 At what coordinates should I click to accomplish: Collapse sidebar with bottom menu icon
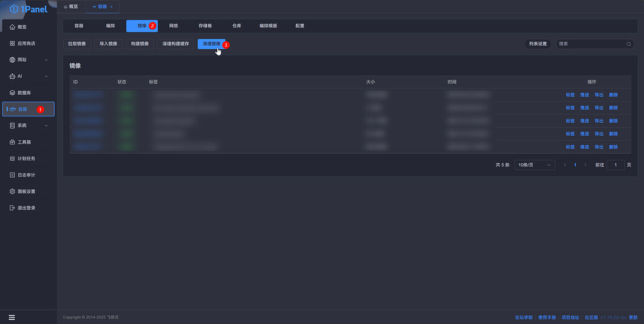coord(11,317)
